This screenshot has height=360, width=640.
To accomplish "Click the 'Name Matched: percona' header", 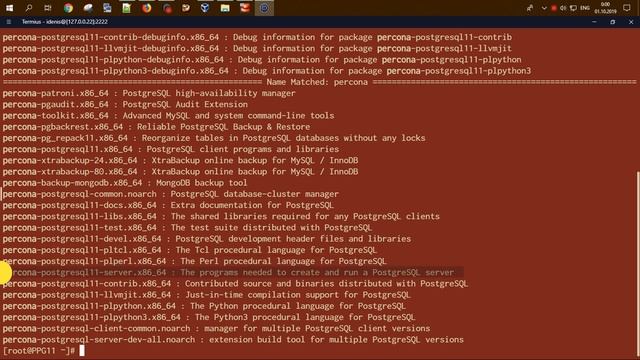I will click(317, 82).
